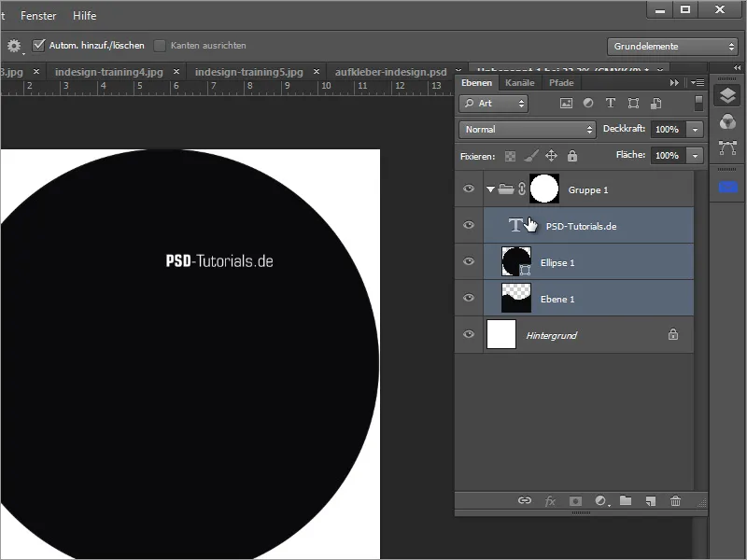
Task: Hide the PSD-Tutorials.de text layer
Action: [469, 225]
